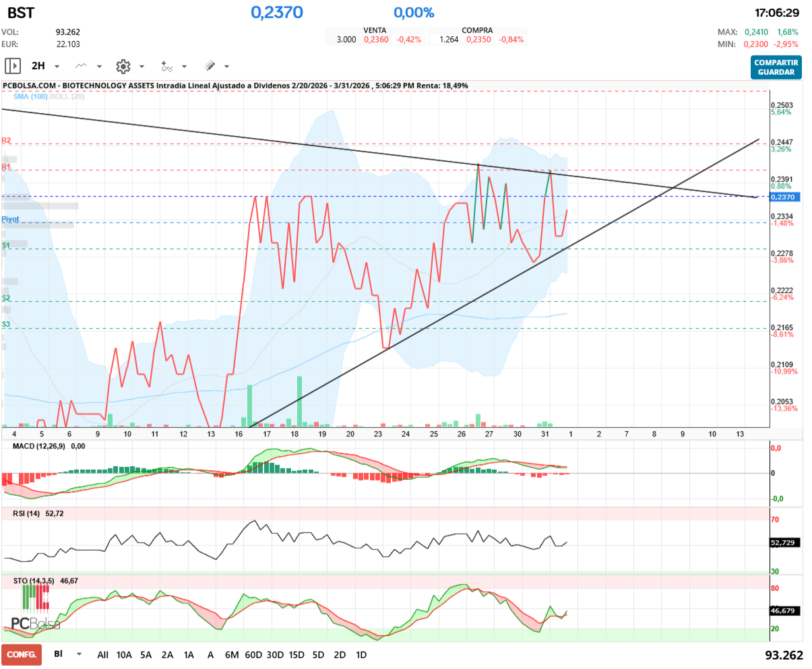812x669 pixels.
Task: Click the collapse side panel icon
Action: pyautogui.click(x=12, y=65)
